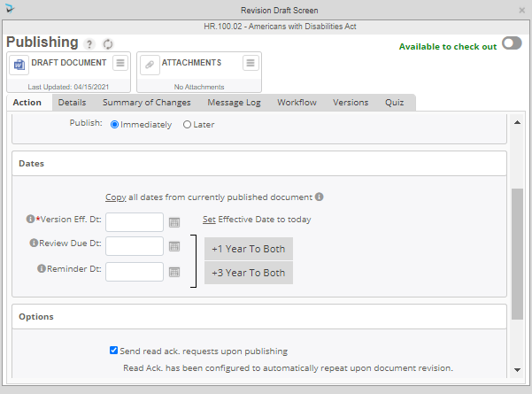Close the Revision Draft Screen window

(522, 11)
